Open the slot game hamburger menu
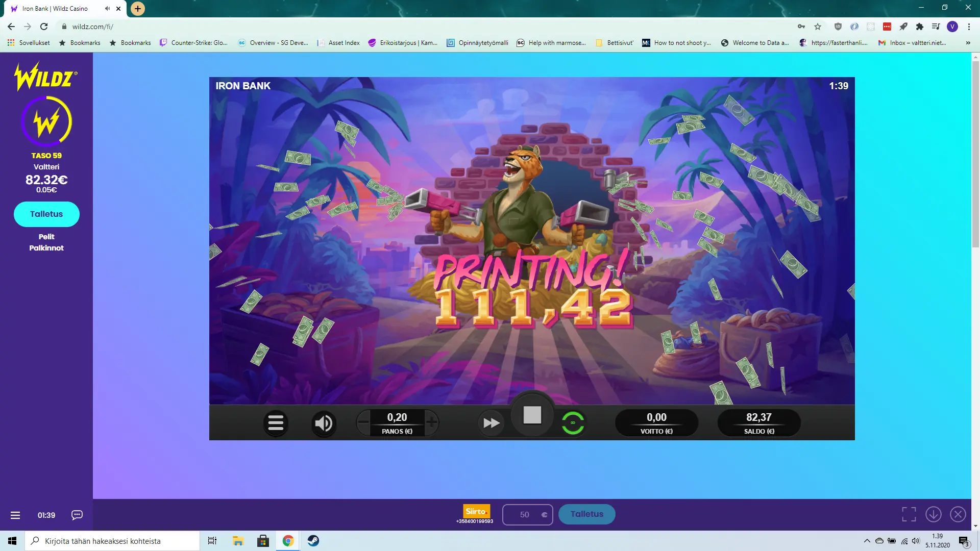Image resolution: width=980 pixels, height=551 pixels. pyautogui.click(x=276, y=423)
